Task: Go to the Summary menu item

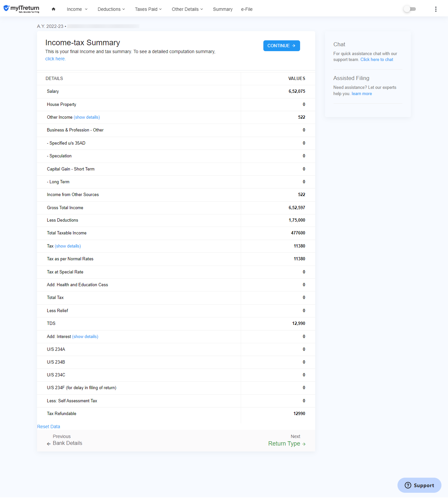Action: 223,9
